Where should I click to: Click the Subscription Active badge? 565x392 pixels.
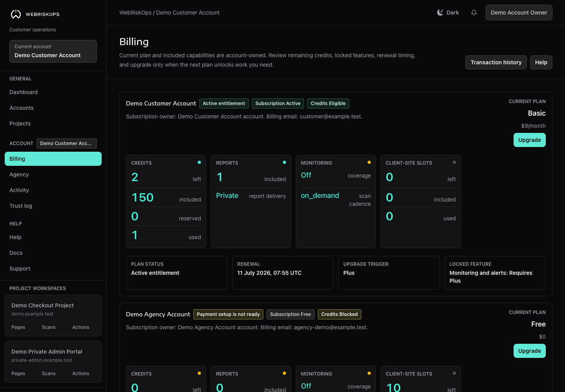pyautogui.click(x=278, y=103)
